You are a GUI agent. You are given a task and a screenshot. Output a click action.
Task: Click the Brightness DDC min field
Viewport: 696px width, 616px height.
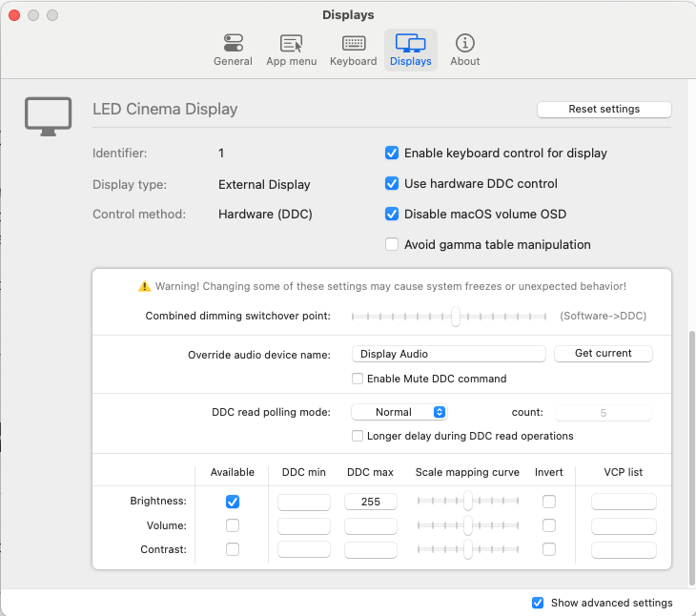pos(304,502)
